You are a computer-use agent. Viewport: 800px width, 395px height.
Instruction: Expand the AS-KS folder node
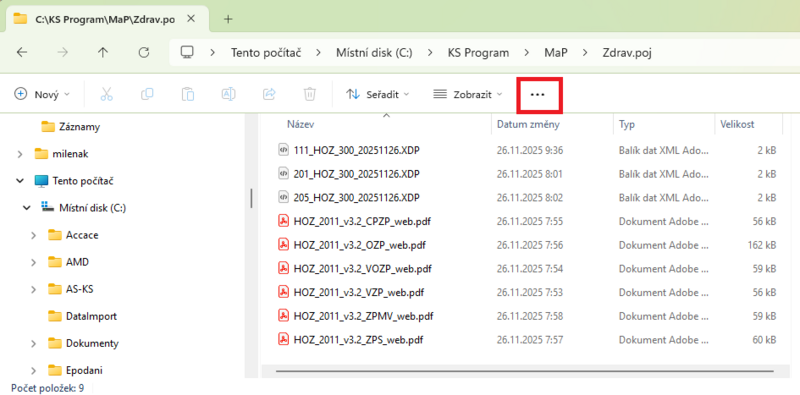click(x=34, y=289)
